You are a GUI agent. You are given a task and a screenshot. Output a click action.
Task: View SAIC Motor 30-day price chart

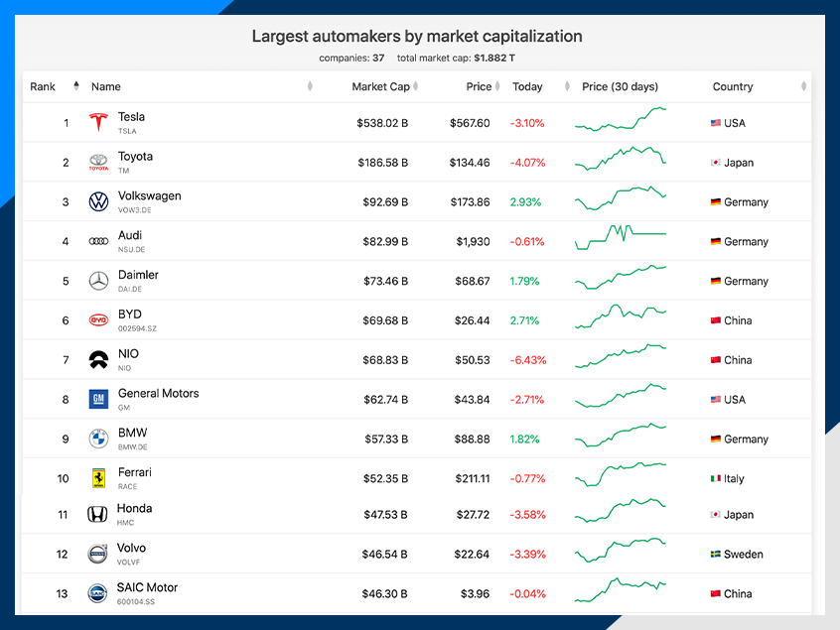(621, 590)
